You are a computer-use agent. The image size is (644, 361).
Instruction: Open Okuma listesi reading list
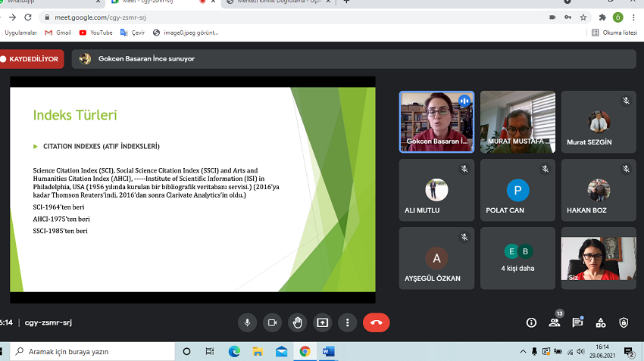point(614,33)
